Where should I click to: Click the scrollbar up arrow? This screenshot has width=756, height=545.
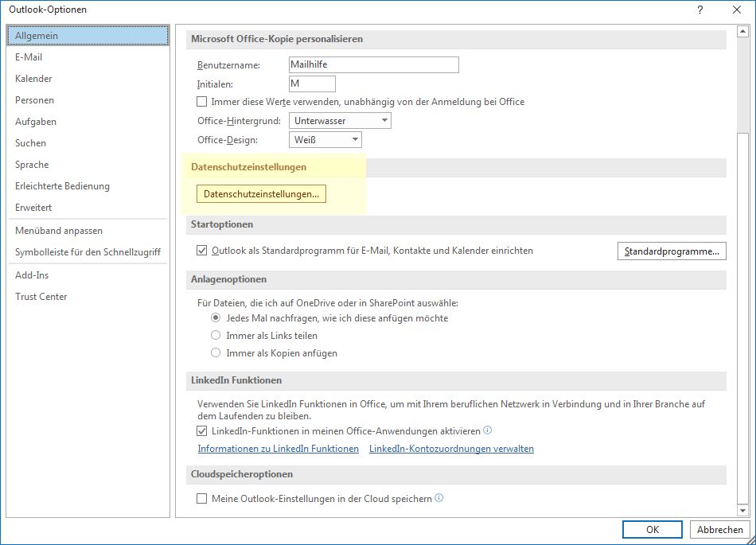pos(742,32)
